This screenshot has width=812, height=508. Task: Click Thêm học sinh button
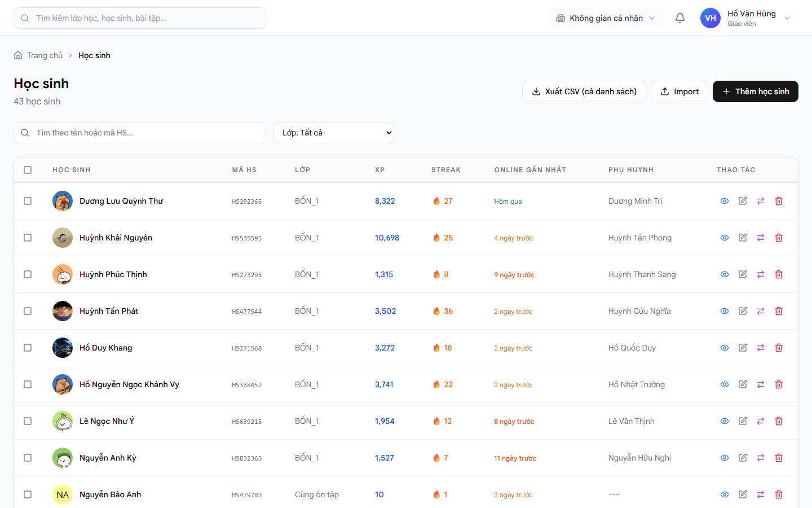[x=756, y=91]
